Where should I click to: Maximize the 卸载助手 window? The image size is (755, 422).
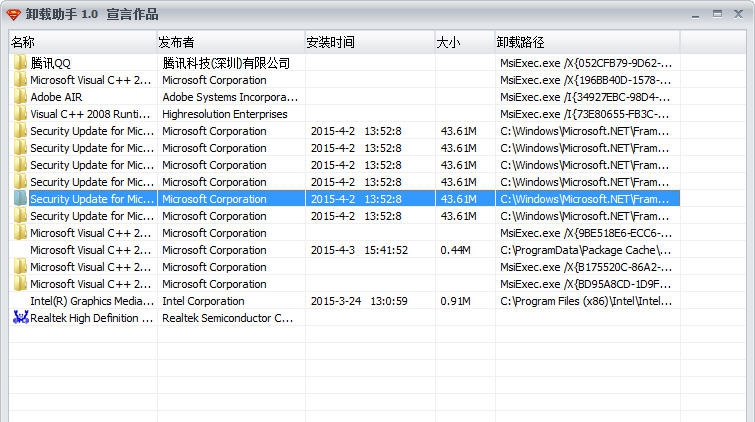coord(717,14)
